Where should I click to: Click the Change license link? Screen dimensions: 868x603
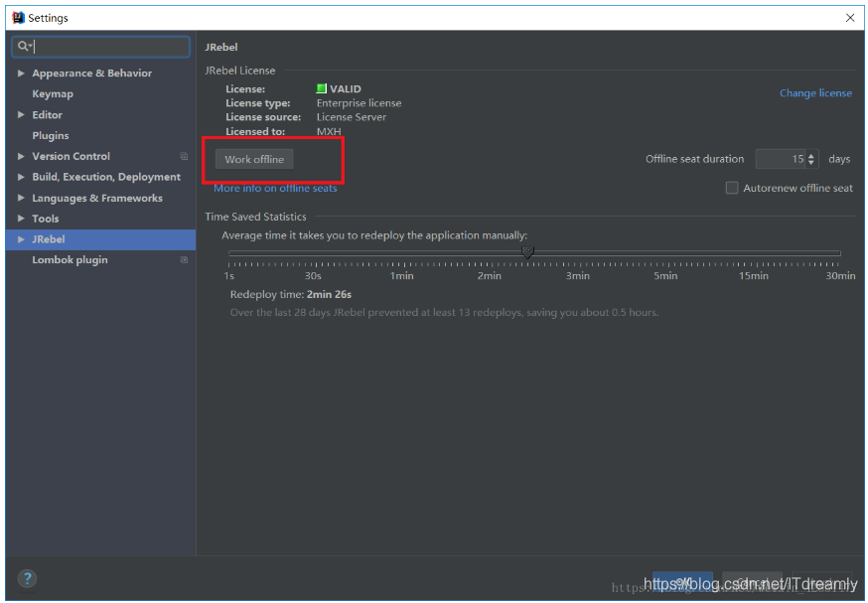[815, 93]
